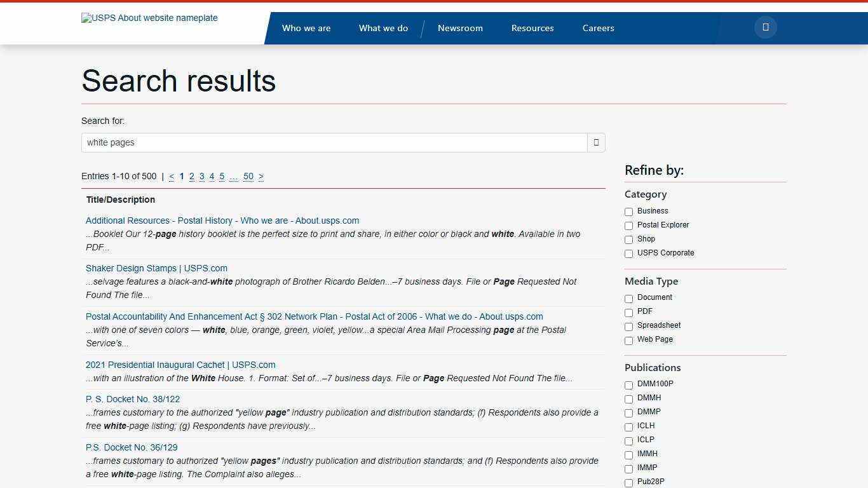Open the Newsroom navigation menu
Viewport: 868px width, 488px height.
(460, 28)
